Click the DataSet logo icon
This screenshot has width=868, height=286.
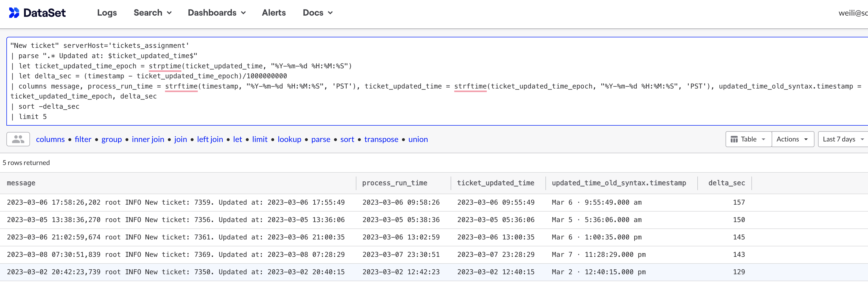[x=14, y=13]
